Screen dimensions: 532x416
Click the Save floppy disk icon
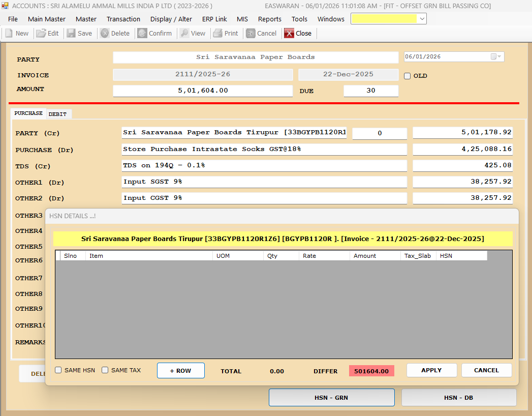pyautogui.click(x=71, y=33)
